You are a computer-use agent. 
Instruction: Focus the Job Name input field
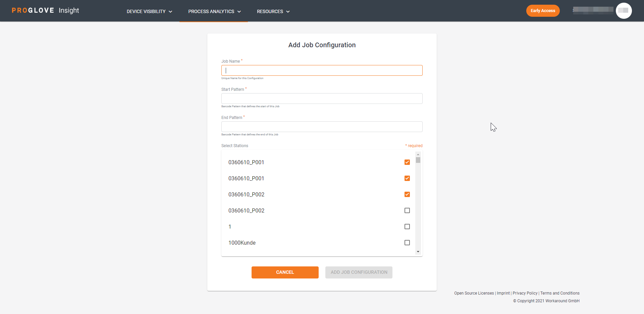[322, 70]
